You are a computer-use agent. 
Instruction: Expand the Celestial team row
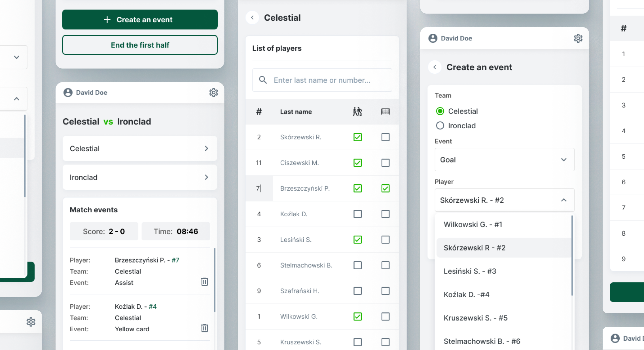[140, 148]
